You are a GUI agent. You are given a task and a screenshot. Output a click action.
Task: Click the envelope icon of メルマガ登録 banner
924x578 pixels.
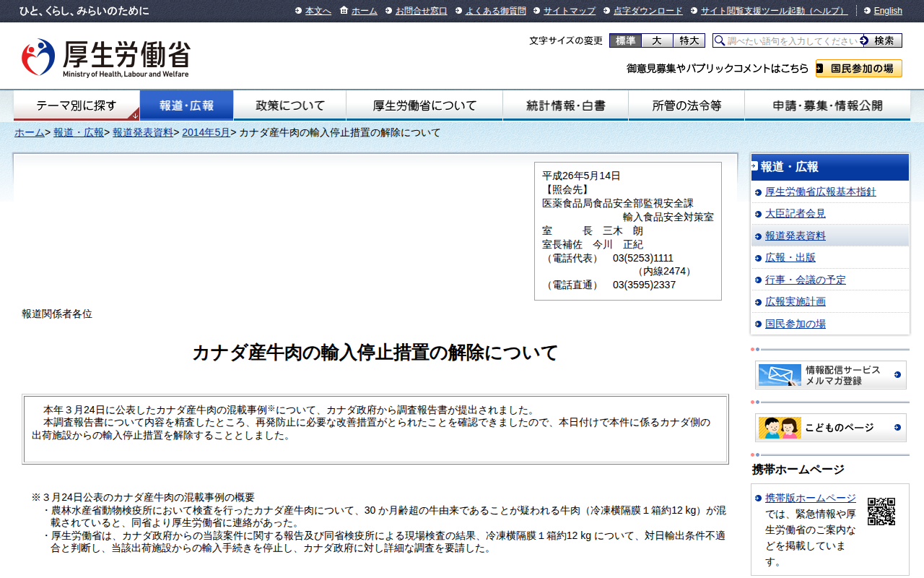tap(779, 375)
